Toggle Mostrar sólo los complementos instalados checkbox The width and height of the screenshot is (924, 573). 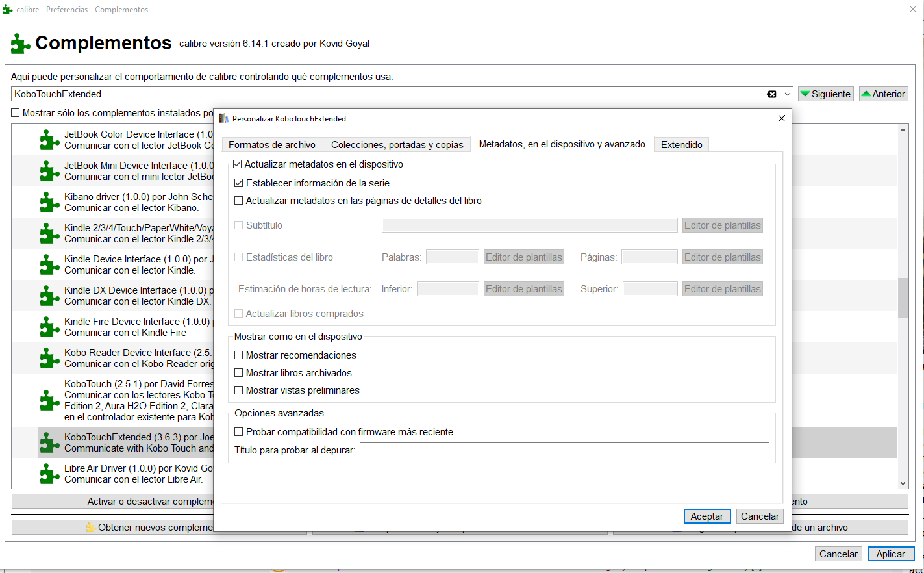click(16, 113)
